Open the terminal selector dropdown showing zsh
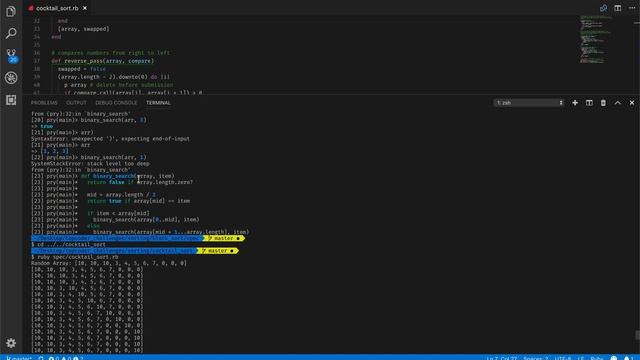 click(x=529, y=103)
